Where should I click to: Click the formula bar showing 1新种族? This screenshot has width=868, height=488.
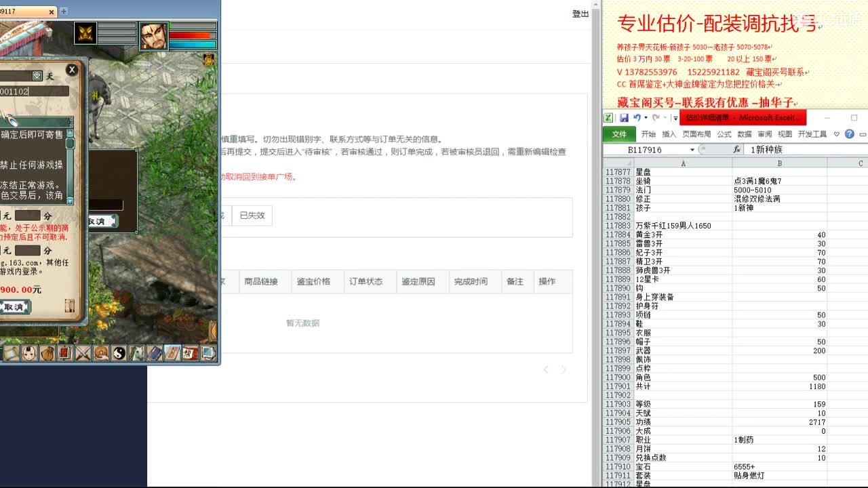pos(806,149)
